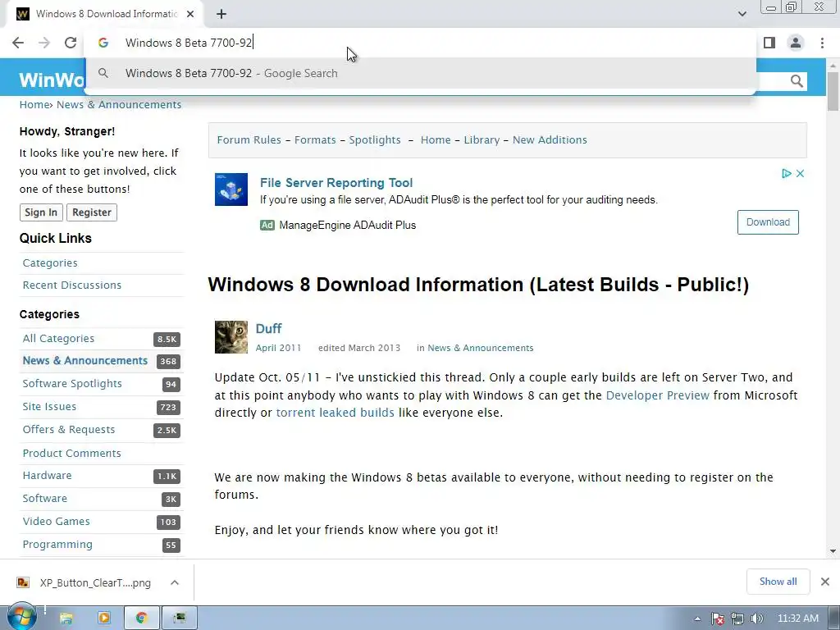
Task: Click Formats navigation link
Action: (x=315, y=139)
